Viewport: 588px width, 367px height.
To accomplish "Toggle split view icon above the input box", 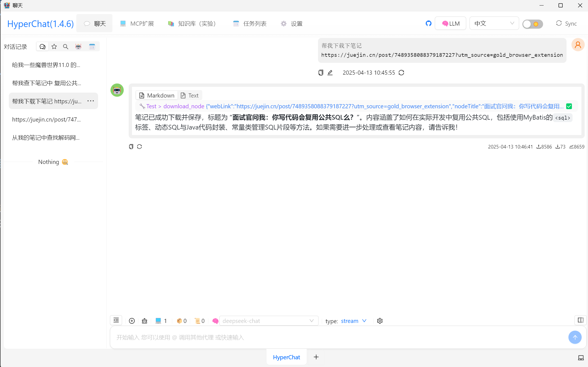I will 581,320.
